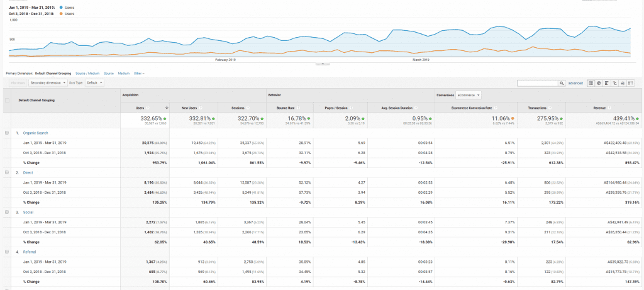Click the advanced filter link
The width and height of the screenshot is (644, 290).
click(x=575, y=83)
